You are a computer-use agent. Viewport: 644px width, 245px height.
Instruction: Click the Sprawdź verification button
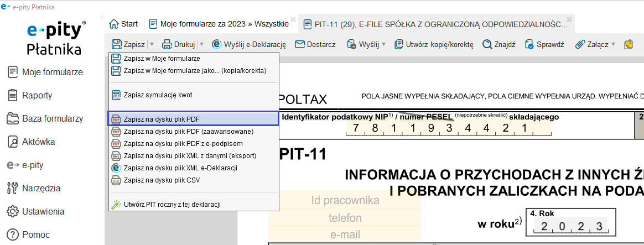click(x=544, y=44)
